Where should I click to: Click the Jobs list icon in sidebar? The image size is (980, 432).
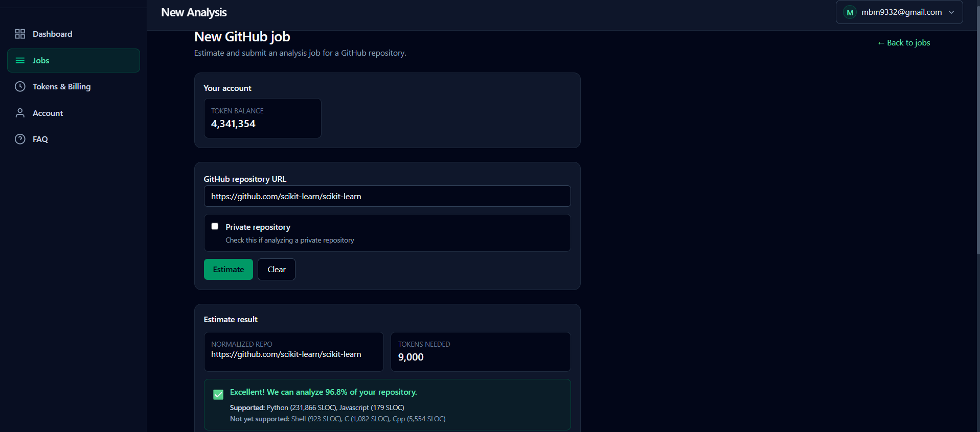click(x=20, y=60)
